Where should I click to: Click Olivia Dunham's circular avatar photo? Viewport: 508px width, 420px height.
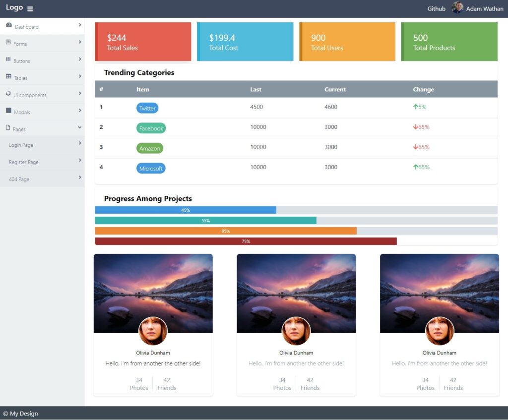coord(153,331)
